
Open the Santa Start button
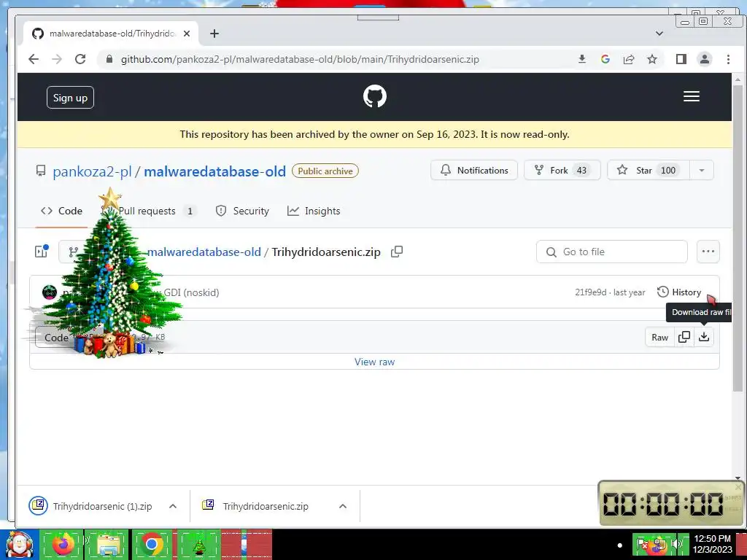(19, 544)
